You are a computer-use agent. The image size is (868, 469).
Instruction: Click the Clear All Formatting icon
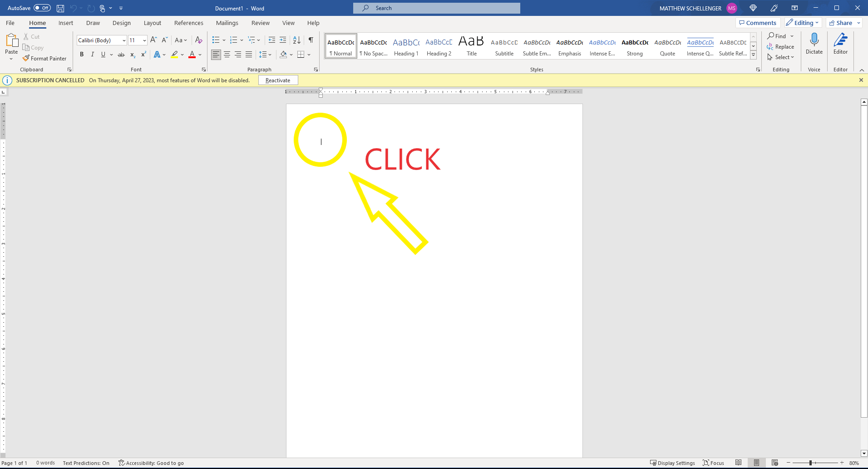[x=198, y=40]
